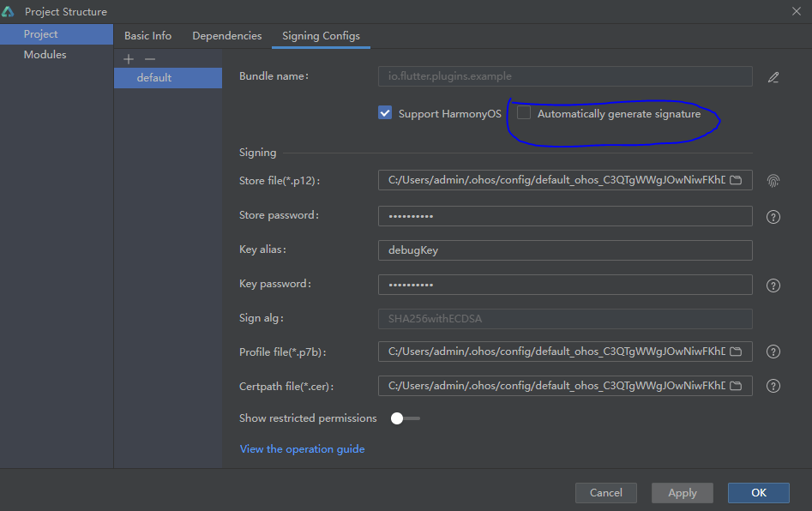Click the plus icon to add signing config
Screen dimensions: 812x511
[x=129, y=59]
